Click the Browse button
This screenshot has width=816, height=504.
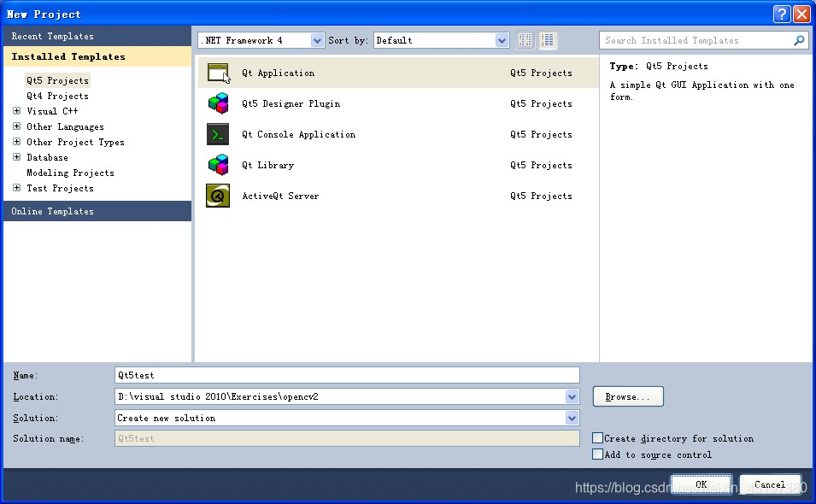coord(628,396)
